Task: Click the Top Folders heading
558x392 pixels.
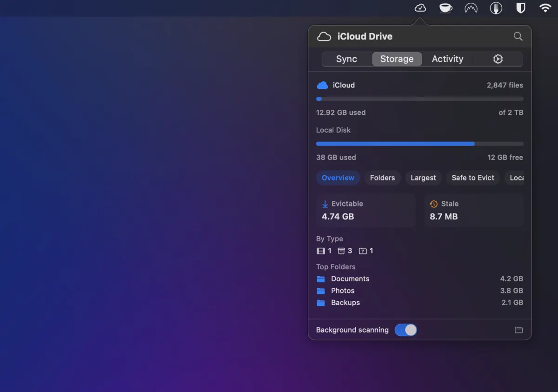Action: pyautogui.click(x=336, y=267)
